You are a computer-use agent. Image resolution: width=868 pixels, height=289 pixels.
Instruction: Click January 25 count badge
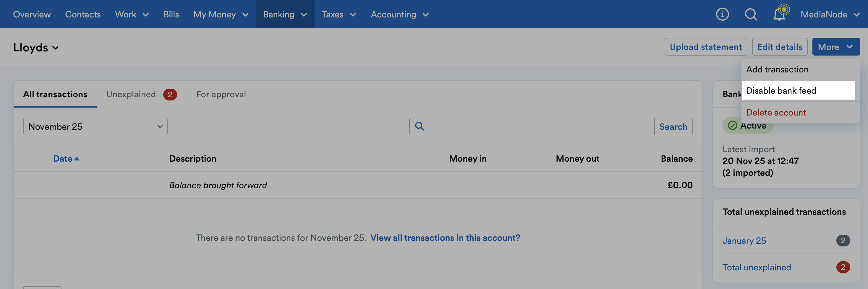click(843, 241)
